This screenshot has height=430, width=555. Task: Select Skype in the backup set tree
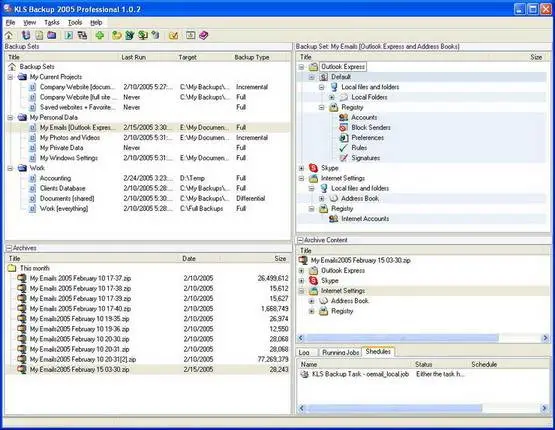click(330, 168)
